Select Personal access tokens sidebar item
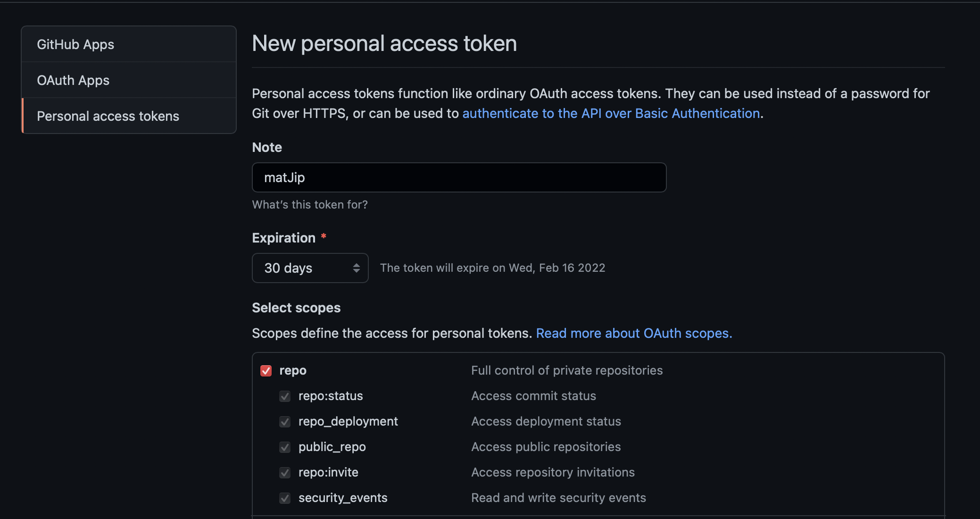Viewport: 980px width, 519px height. 129,116
